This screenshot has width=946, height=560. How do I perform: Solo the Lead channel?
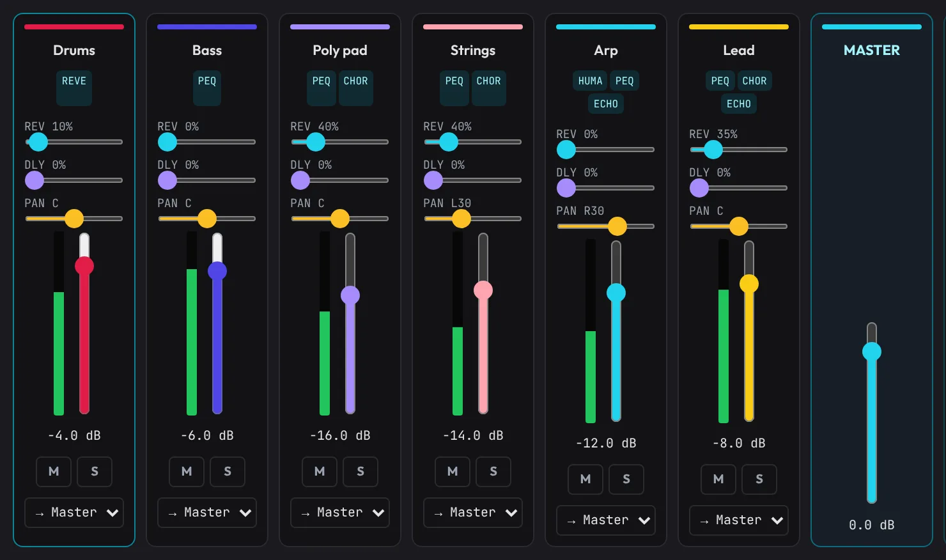click(759, 479)
